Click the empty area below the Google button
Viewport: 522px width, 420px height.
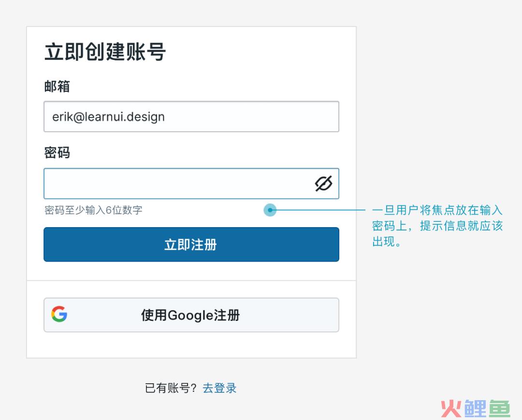coord(191,345)
